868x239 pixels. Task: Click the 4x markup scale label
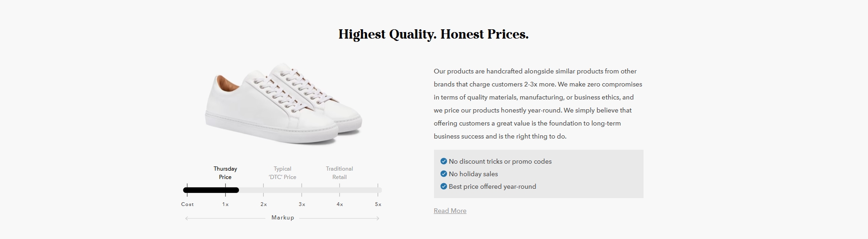point(340,204)
